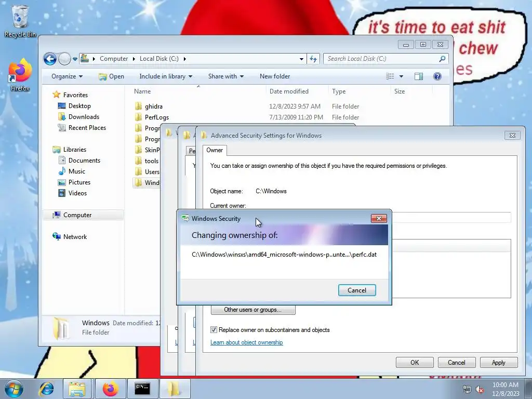Viewport: 532px width, 399px height.
Task: Click Other users or groups button
Action: (253, 310)
